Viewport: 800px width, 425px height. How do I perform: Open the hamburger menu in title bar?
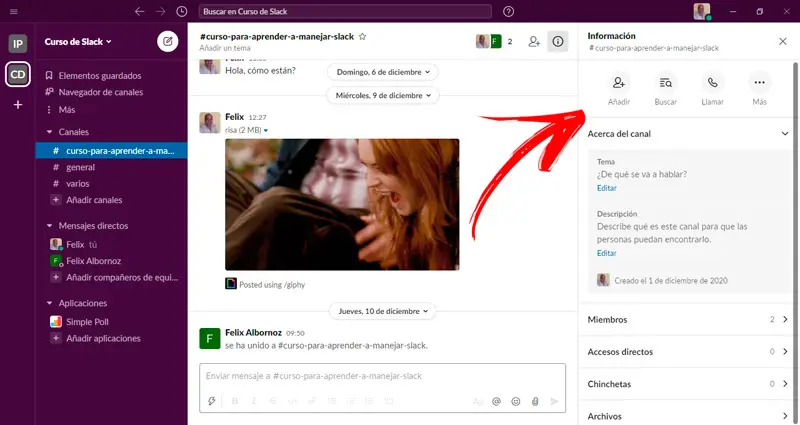(14, 11)
